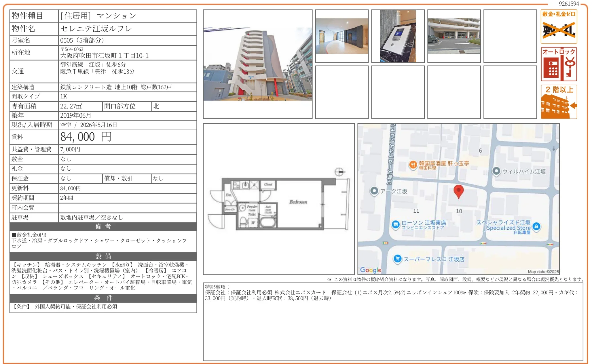Click the スーパーフレスコ 江坂店 cart marker

(397, 259)
